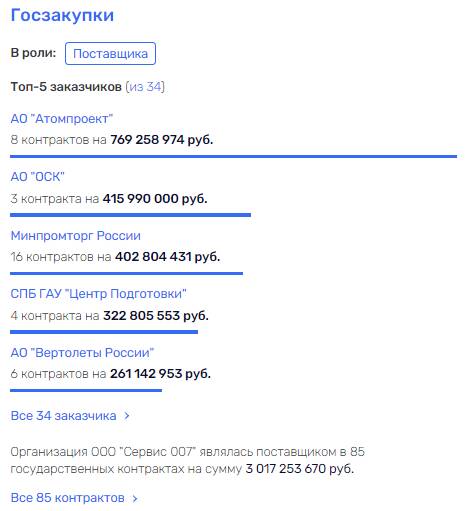Screen dimensions: 469x511
Task: Click the blue bar under Атомпроект
Action: pyautogui.click(x=233, y=156)
